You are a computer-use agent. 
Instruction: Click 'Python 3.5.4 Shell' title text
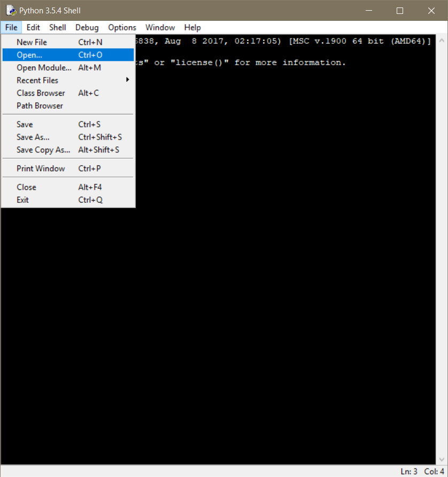point(50,11)
